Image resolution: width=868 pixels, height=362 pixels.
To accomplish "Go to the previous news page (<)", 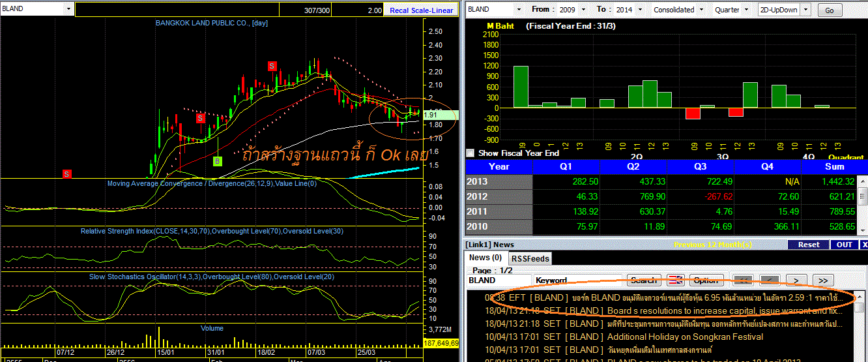I will tap(770, 280).
